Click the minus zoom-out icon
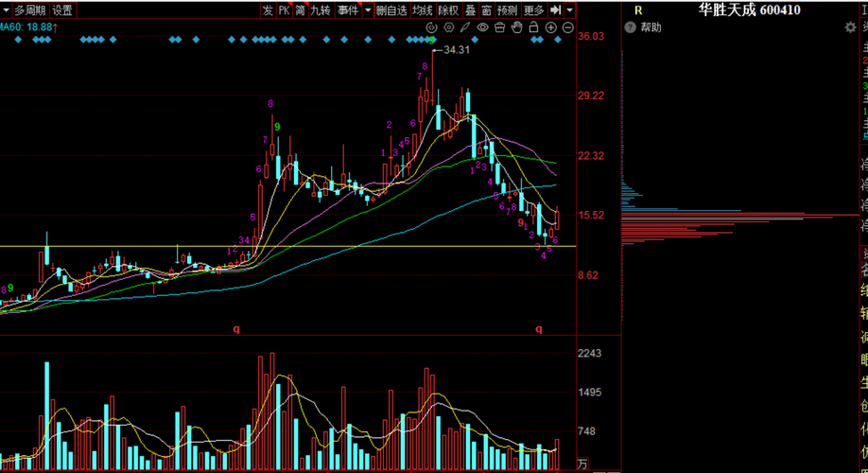The image size is (868, 473). tap(568, 27)
